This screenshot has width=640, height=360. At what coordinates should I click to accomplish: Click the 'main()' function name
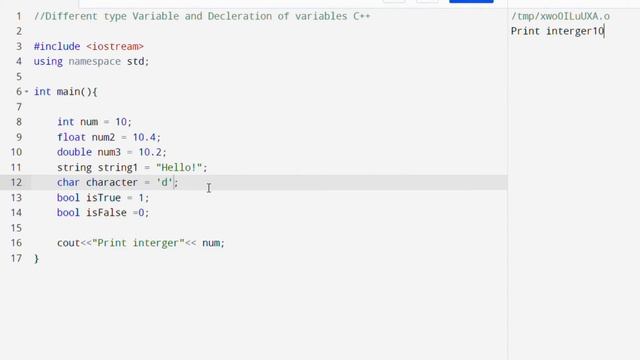[74, 92]
